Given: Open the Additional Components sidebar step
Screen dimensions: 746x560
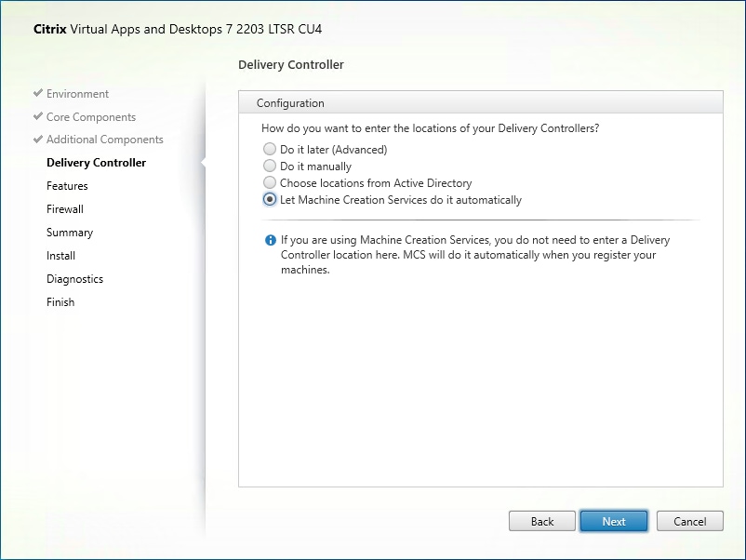Looking at the screenshot, I should pos(104,140).
